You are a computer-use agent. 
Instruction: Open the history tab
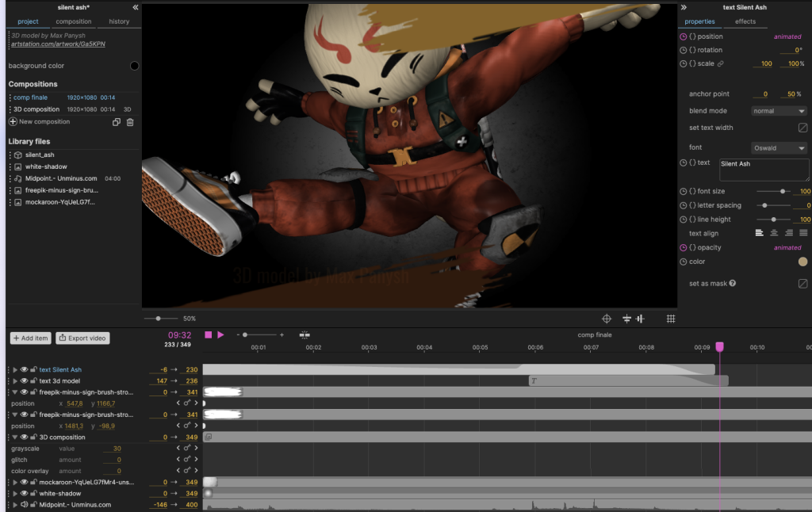point(119,21)
